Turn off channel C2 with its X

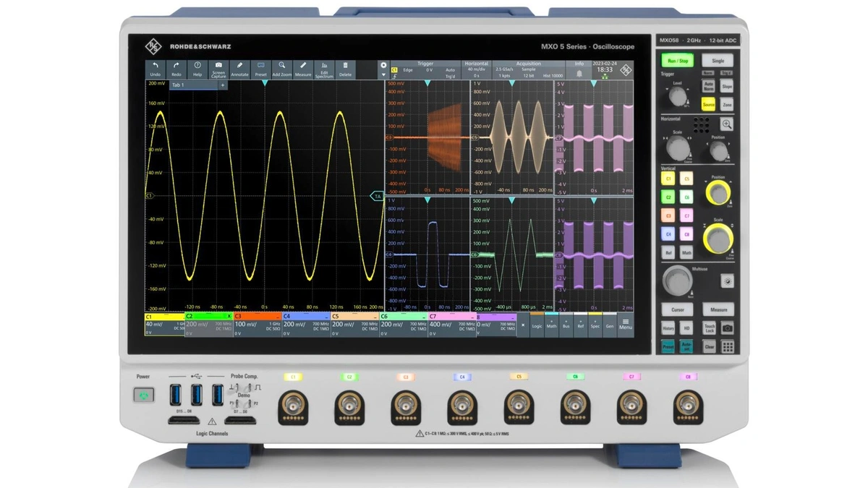(x=229, y=317)
